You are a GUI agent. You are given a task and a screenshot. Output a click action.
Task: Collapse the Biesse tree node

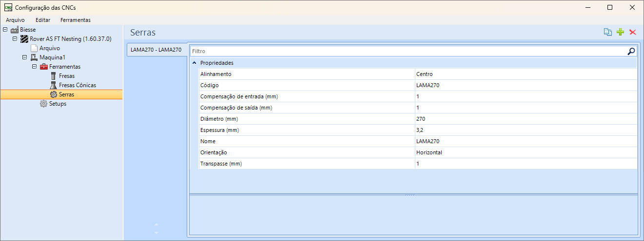(5, 30)
